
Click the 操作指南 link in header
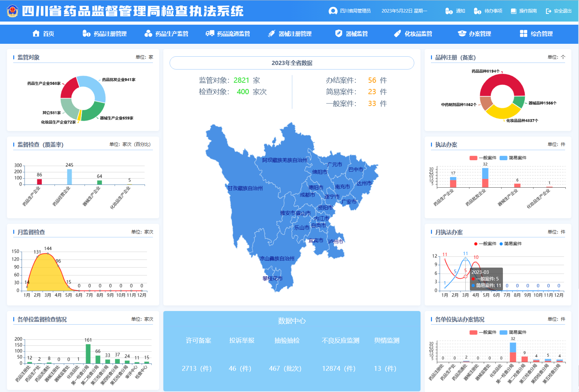(x=528, y=11)
